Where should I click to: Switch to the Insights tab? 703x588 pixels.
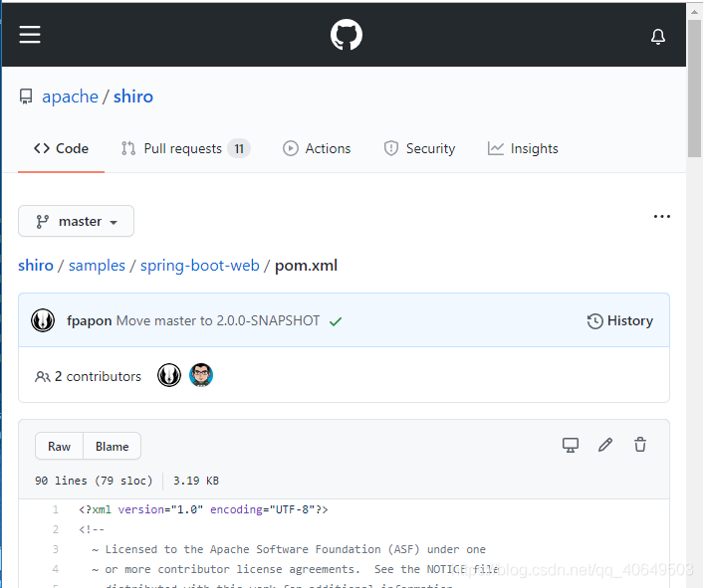523,148
